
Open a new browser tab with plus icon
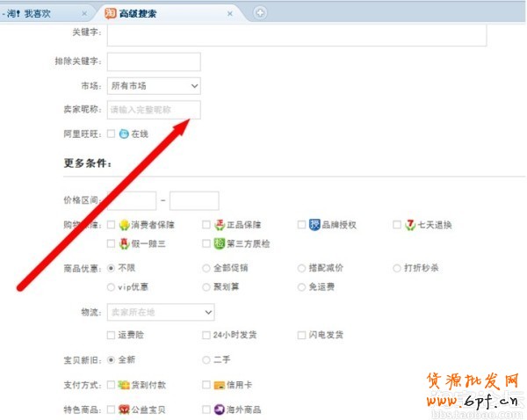point(260,12)
